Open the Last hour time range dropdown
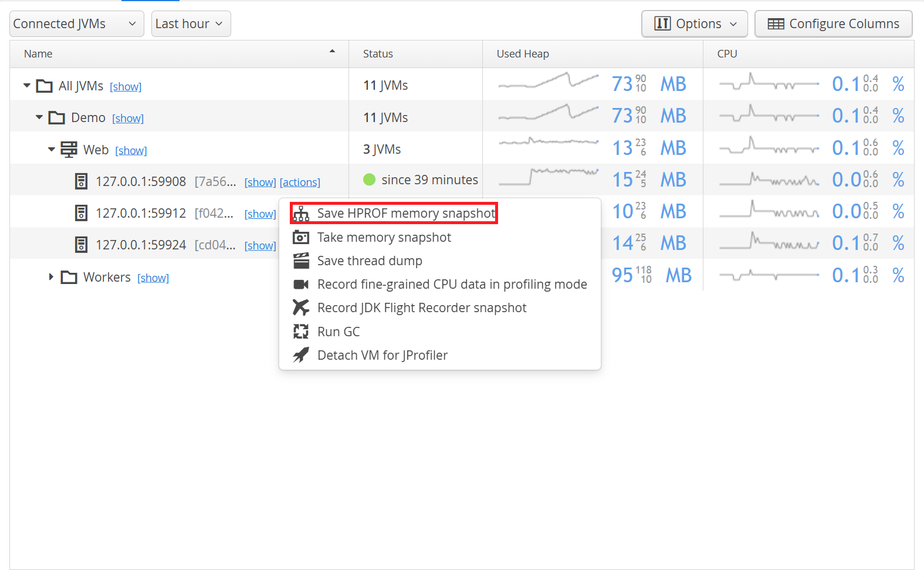Screen dimensions: 924x578 [191, 24]
